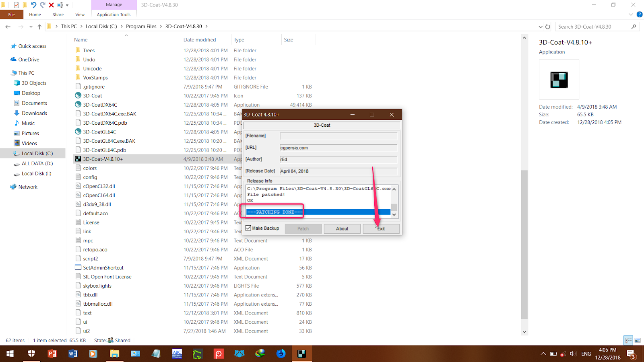The image size is (644, 362).
Task: Sort files by the Name column header
Action: tap(81, 40)
